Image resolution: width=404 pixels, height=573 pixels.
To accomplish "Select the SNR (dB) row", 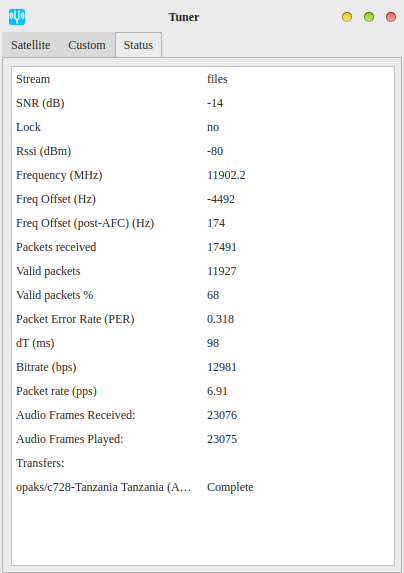I will pyautogui.click(x=203, y=103).
